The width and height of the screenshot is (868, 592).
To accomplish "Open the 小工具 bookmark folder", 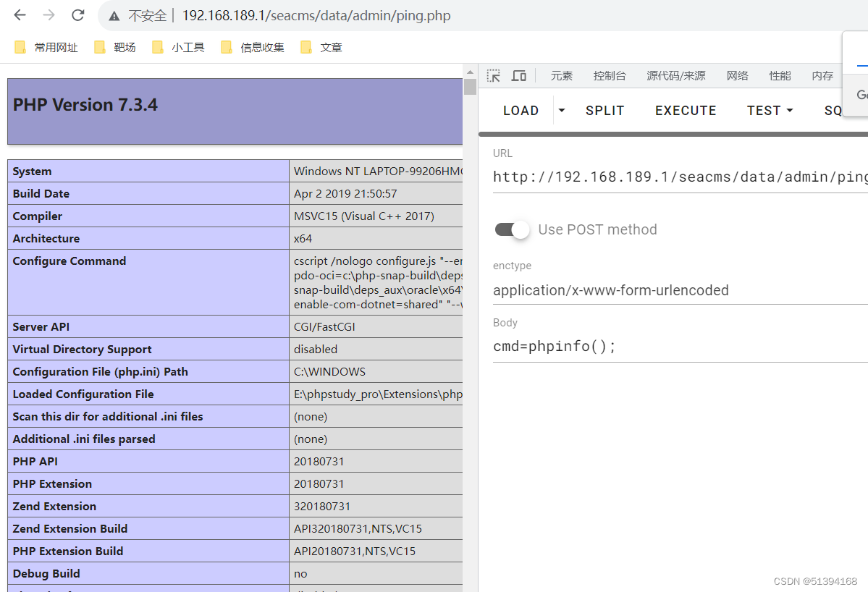I will point(178,48).
